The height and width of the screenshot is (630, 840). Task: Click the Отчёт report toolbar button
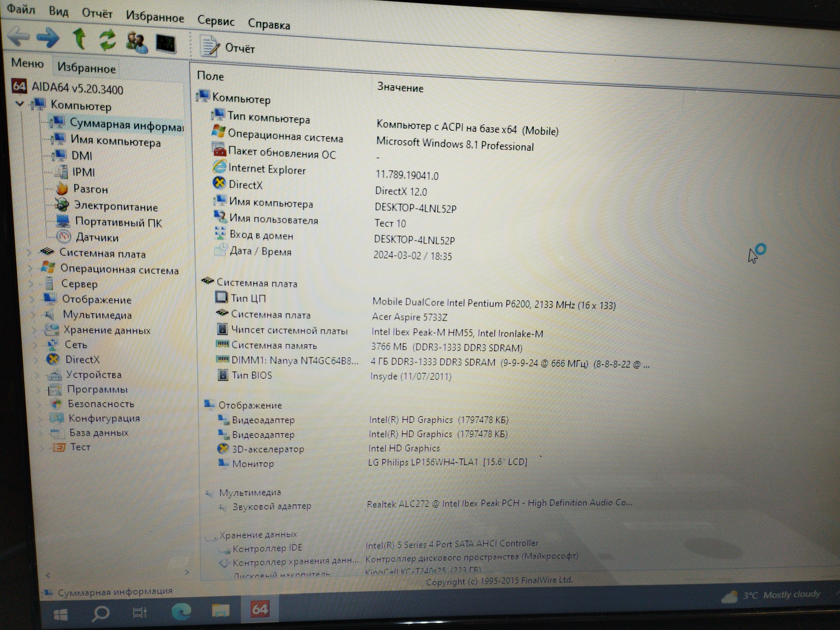pyautogui.click(x=228, y=46)
